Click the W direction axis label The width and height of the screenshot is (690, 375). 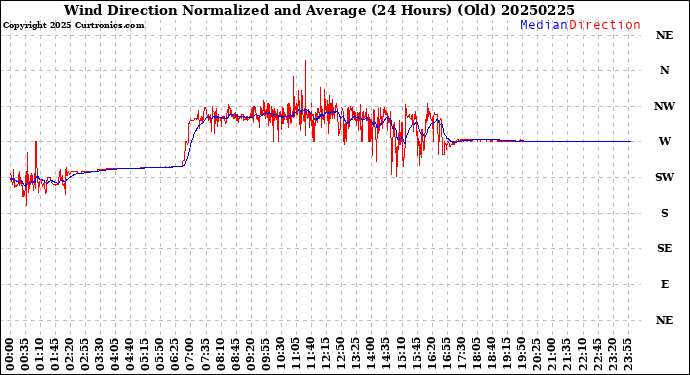(664, 141)
